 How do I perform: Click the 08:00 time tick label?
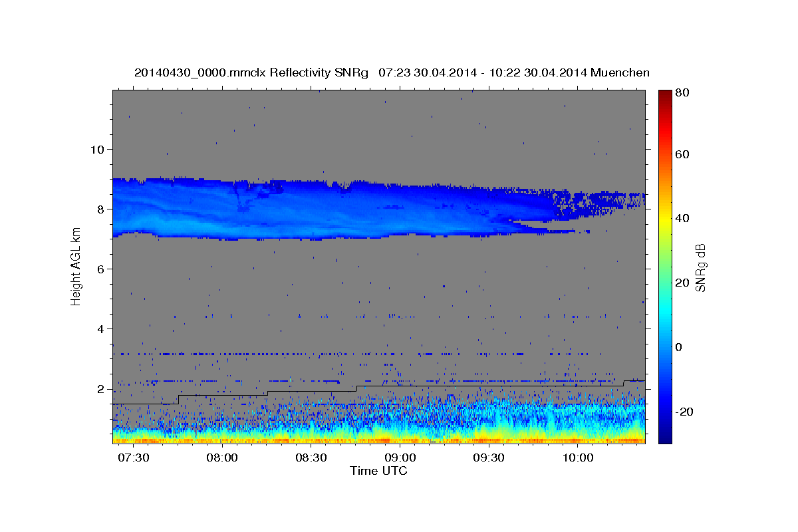click(x=222, y=458)
